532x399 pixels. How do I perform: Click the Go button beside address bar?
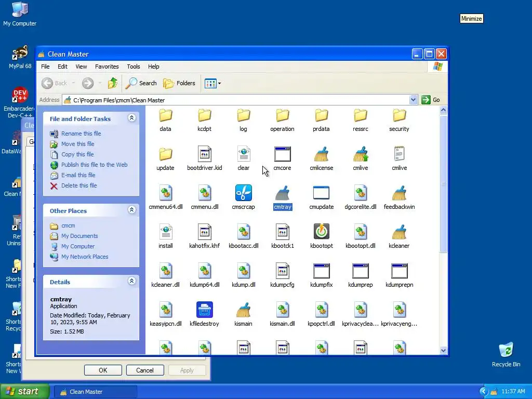click(x=431, y=100)
